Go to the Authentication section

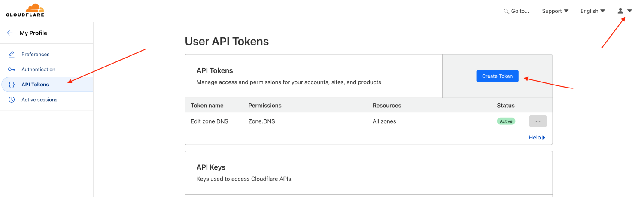(38, 70)
